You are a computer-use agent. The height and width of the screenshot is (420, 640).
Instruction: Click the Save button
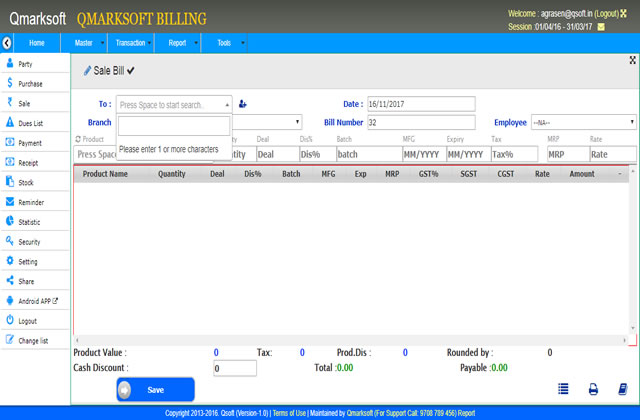point(156,390)
